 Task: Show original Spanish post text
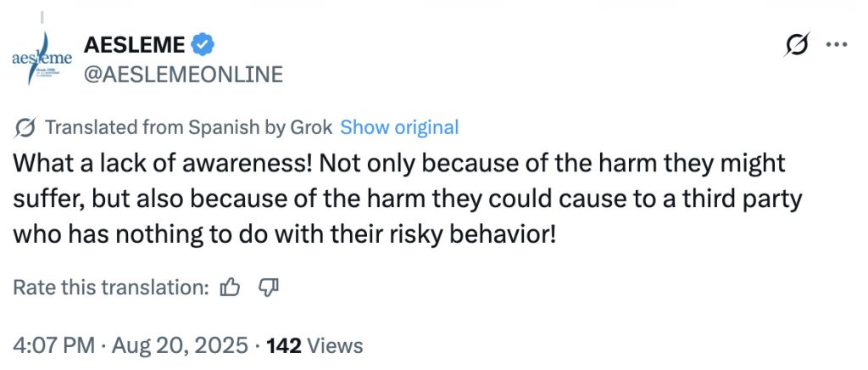coord(399,127)
